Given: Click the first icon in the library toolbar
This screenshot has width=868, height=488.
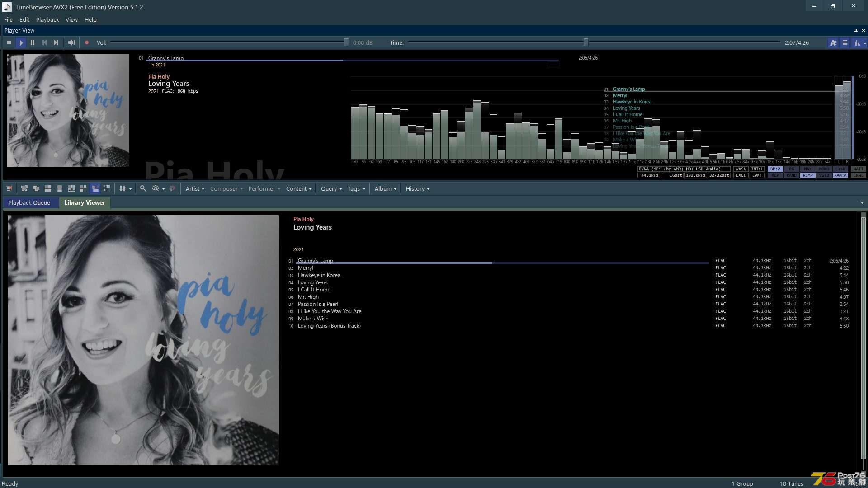Looking at the screenshot, I should (9, 188).
